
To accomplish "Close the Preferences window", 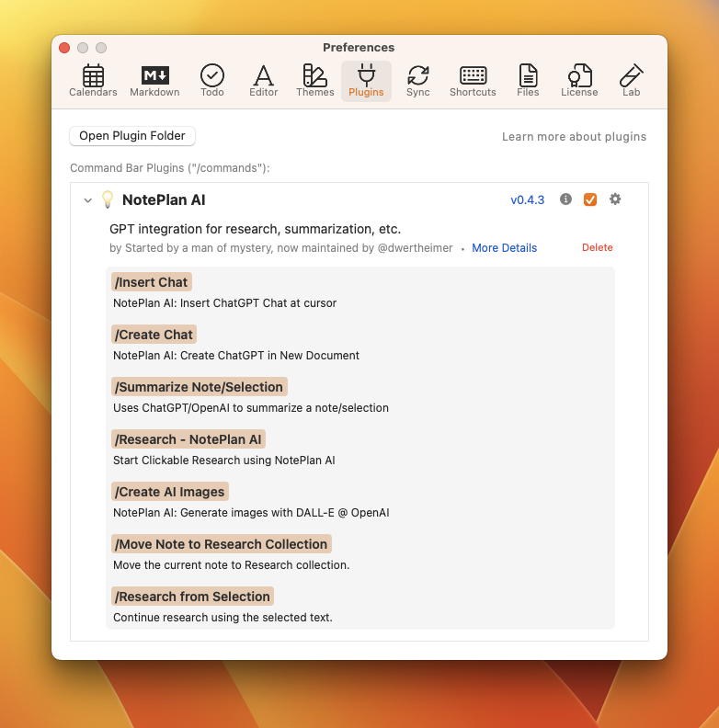I will tap(64, 48).
